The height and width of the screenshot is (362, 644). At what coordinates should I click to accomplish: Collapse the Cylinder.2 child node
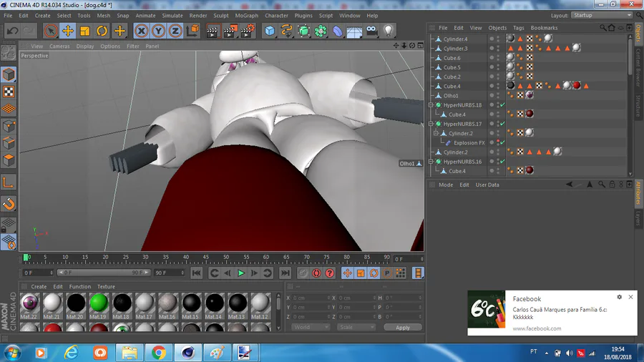click(436, 133)
